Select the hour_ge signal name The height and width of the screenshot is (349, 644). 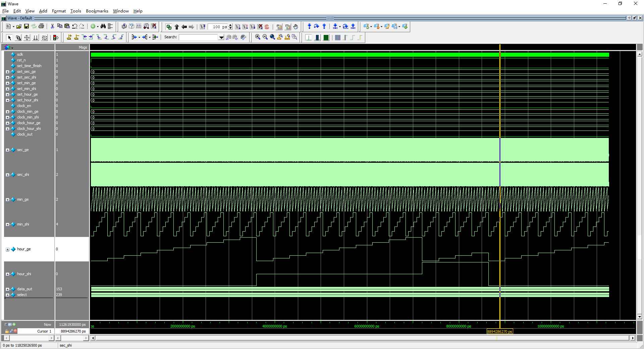coord(24,249)
